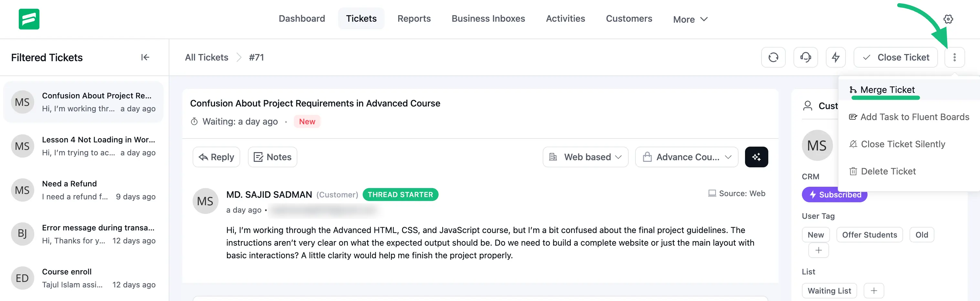Open the settings gear icon
Viewport: 980px width, 301px height.
pyautogui.click(x=948, y=19)
